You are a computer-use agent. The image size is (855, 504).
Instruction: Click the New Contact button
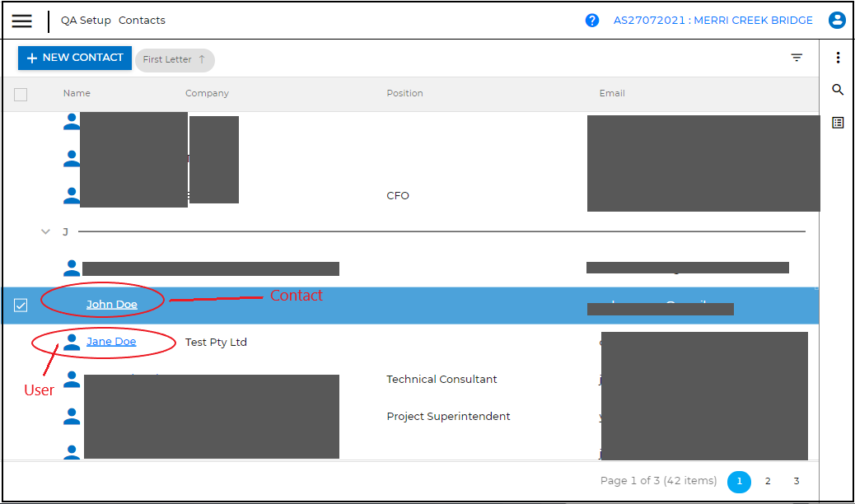pos(75,58)
